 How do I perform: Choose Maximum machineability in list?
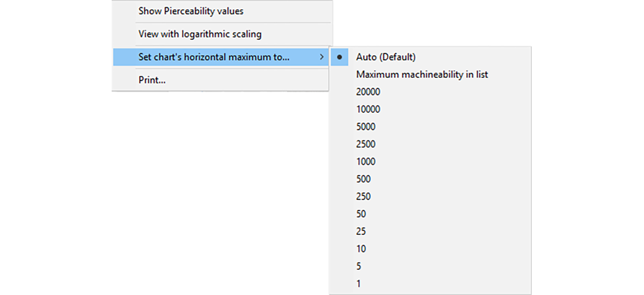[431, 75]
